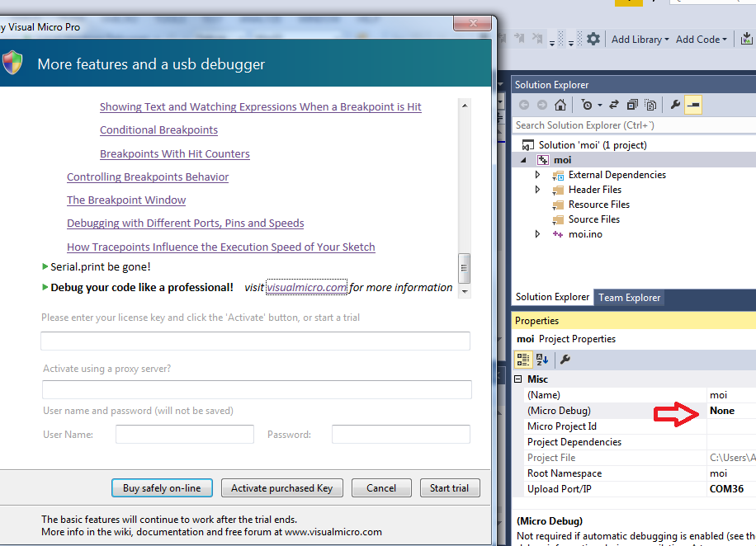The image size is (756, 546).
Task: Click the Source Files folder icon
Action: coord(558,219)
